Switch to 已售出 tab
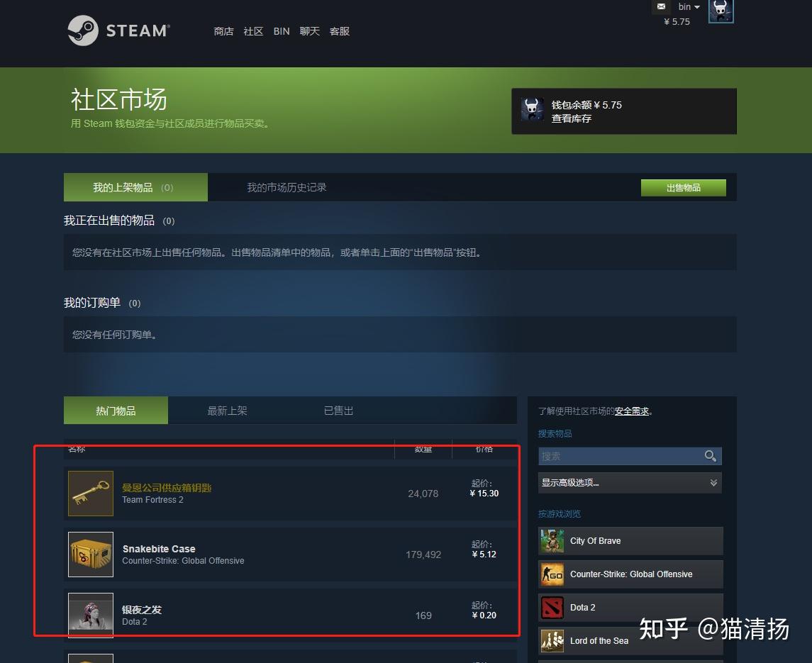 click(338, 411)
